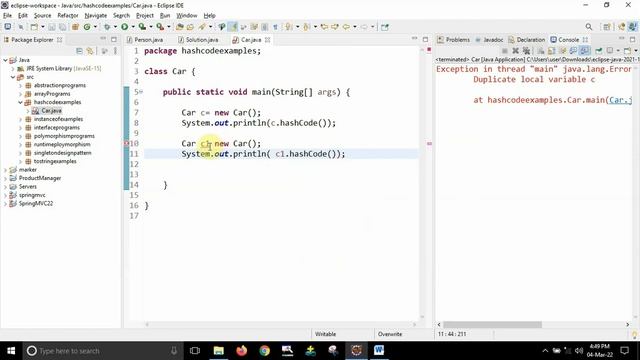Click the Last Edit Location arrow icon
The width and height of the screenshot is (640, 360).
coord(324,27)
